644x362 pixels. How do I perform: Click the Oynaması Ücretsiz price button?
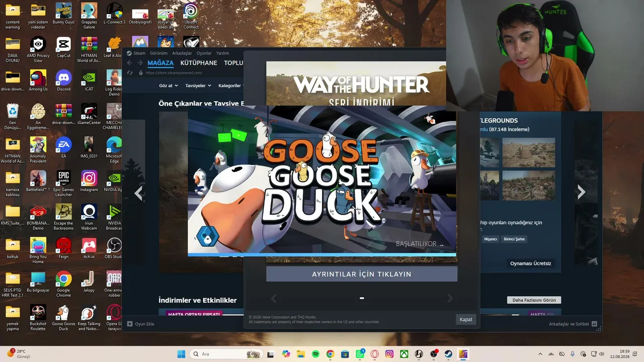tap(531, 263)
